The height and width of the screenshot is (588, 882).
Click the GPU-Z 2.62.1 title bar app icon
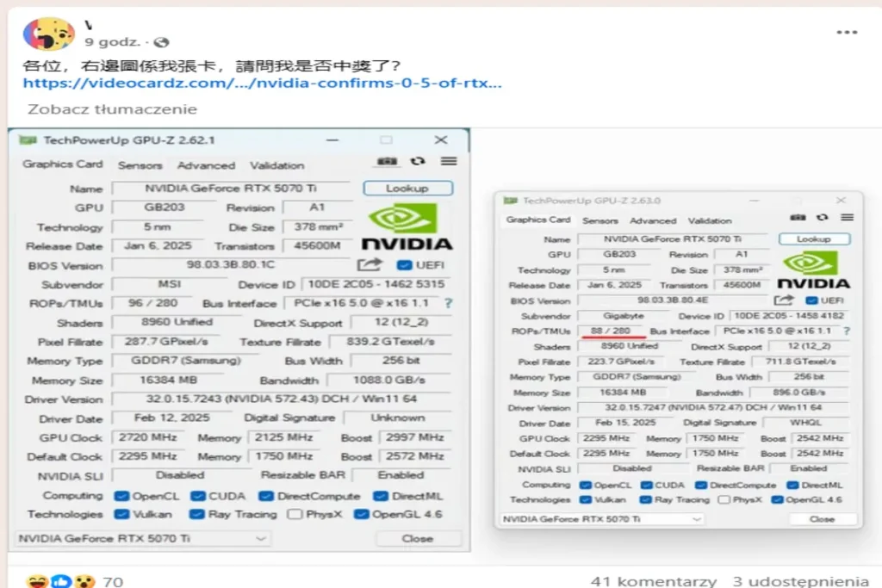point(28,140)
